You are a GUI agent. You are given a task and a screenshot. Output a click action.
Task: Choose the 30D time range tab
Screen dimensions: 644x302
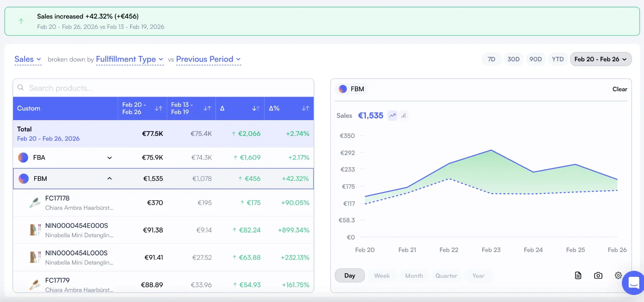pos(513,59)
